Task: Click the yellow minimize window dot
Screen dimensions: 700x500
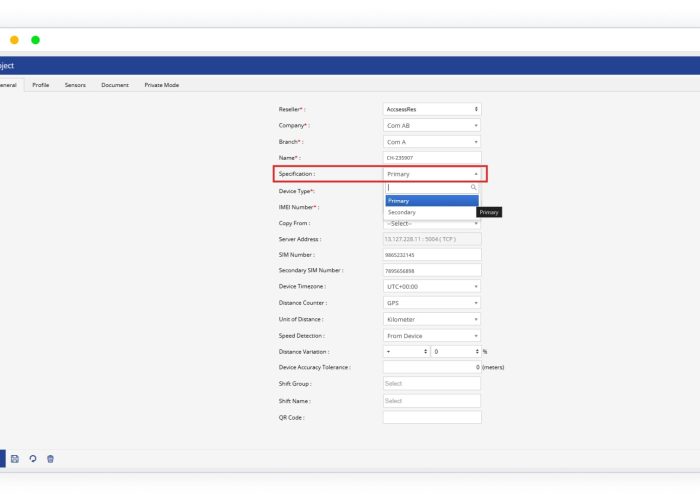Action: (14, 40)
